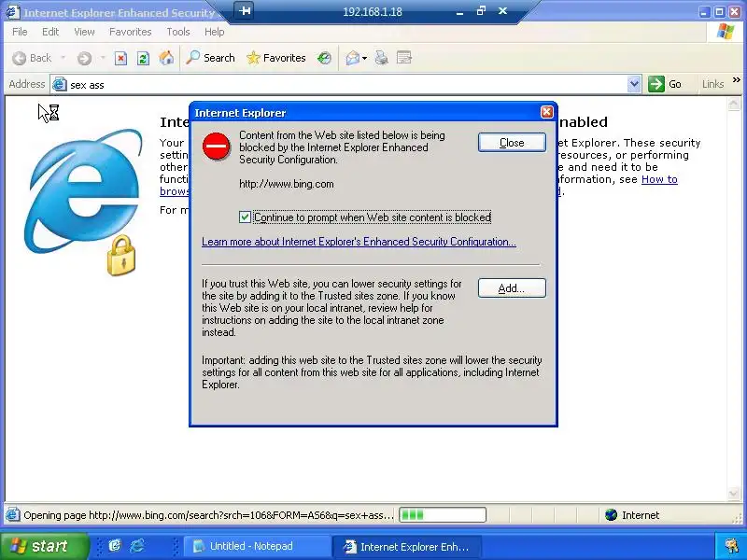Click the Links toolbar label
Image resolution: width=747 pixels, height=560 pixels.
(x=712, y=84)
